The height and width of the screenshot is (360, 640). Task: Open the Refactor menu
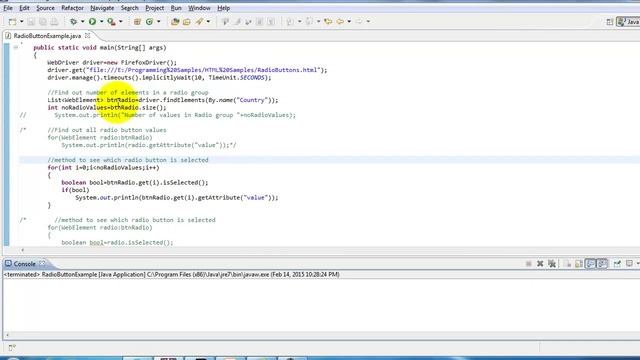click(72, 8)
